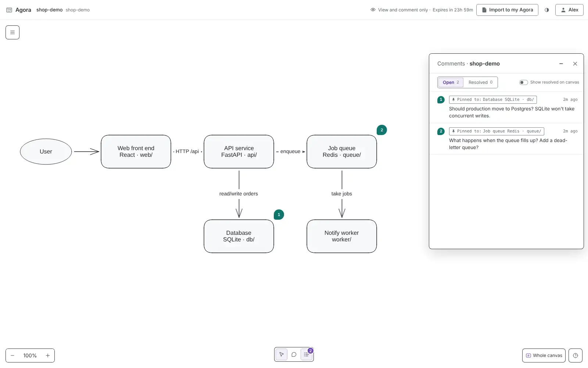
Task: Click the 100% zoom level
Action: 30,355
